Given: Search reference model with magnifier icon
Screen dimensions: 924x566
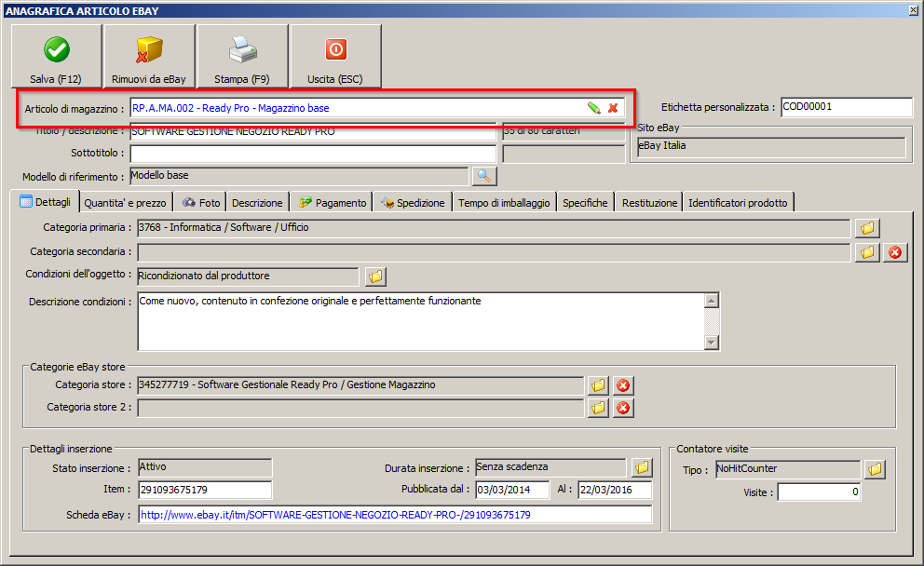Looking at the screenshot, I should pos(484,176).
